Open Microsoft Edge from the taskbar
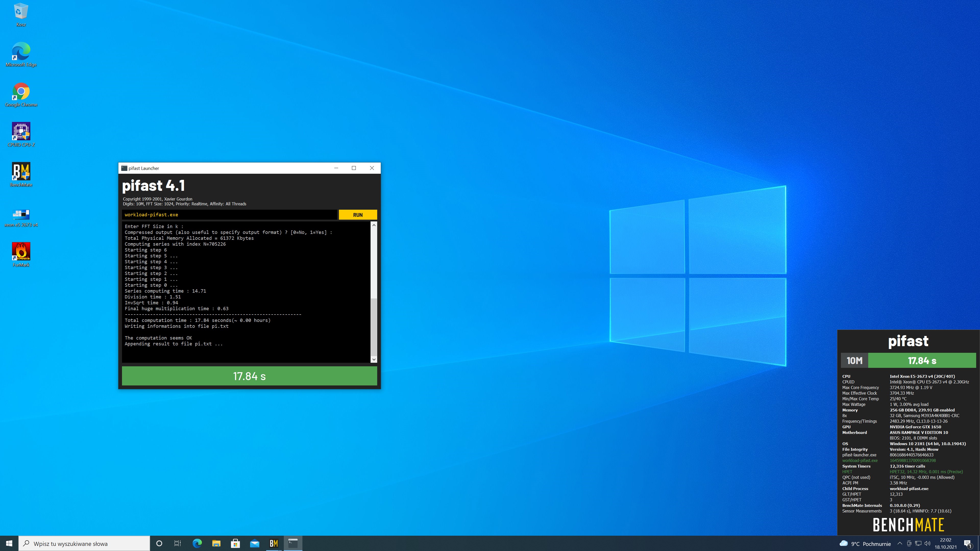 (197, 543)
